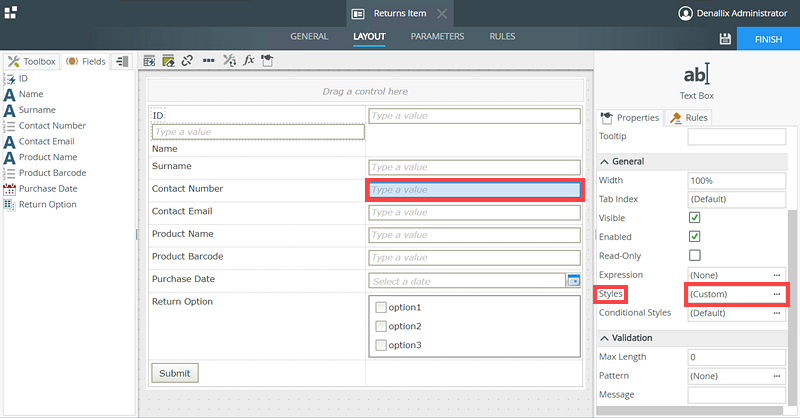Click the Max Length input field
The image size is (800, 418).
[737, 357]
